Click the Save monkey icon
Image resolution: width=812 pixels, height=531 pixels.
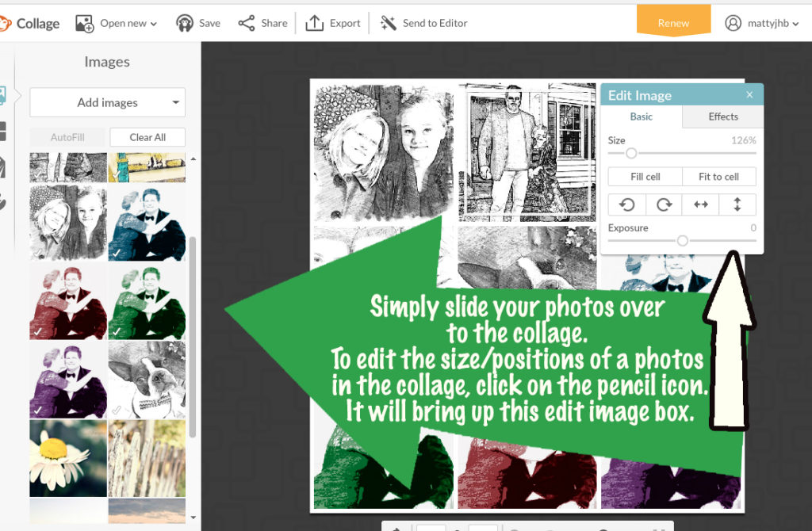point(184,23)
